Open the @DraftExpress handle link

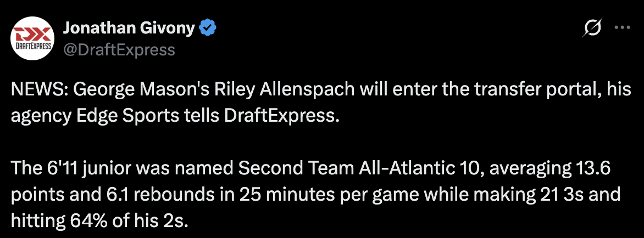coord(119,50)
